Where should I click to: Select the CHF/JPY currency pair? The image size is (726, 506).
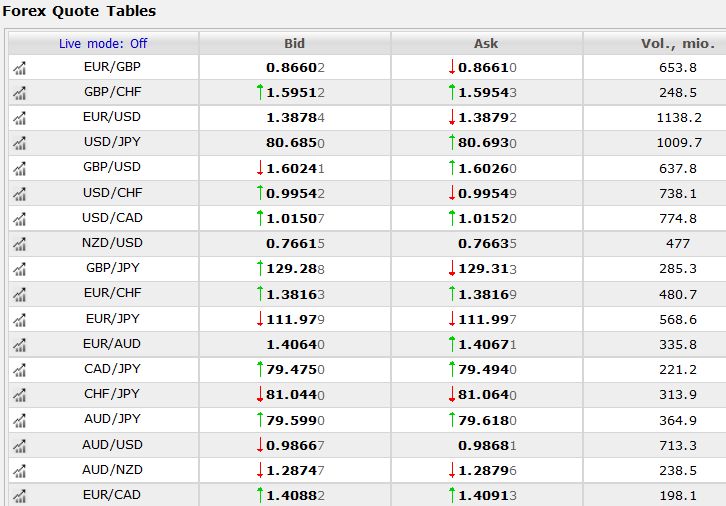(112, 394)
